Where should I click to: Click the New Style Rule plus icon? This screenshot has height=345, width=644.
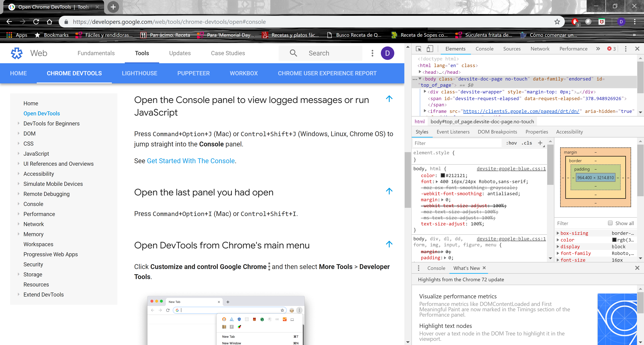541,143
